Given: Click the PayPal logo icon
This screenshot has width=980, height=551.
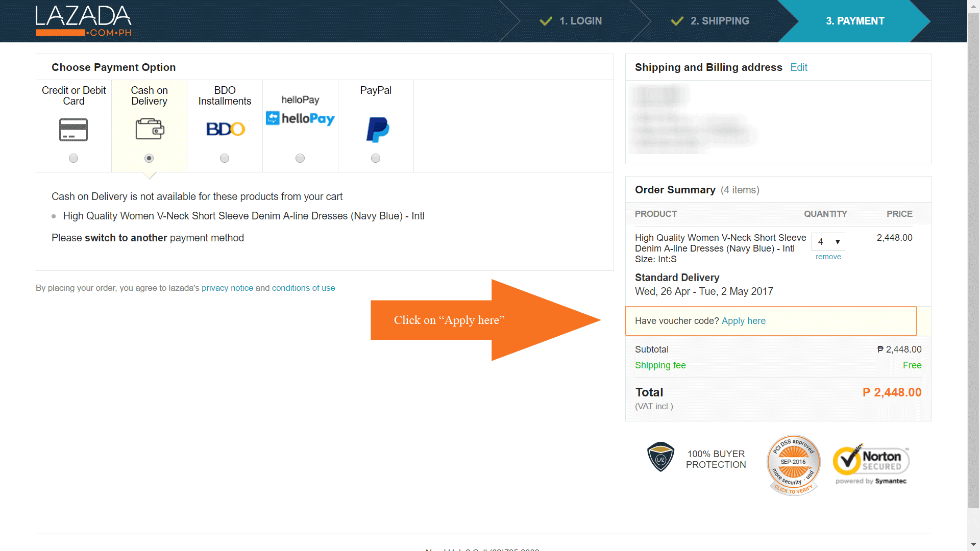Looking at the screenshot, I should tap(377, 130).
